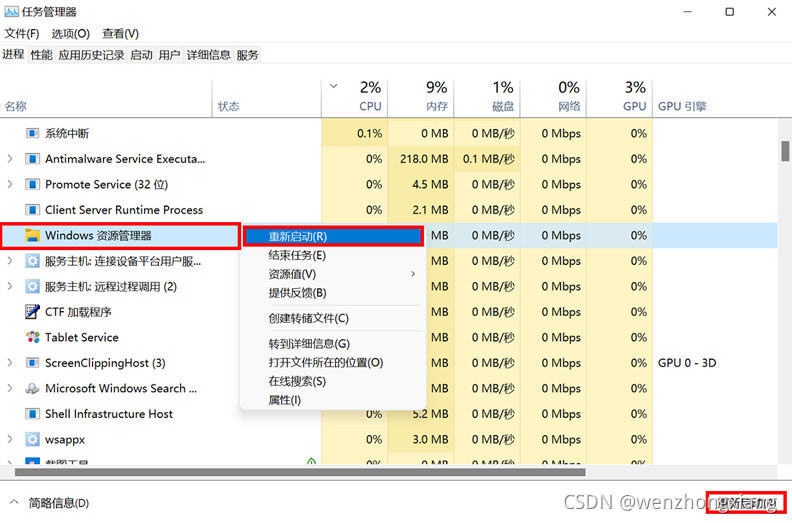This screenshot has height=523, width=792.
Task: Click the CTF 加载程序 pen icon
Action: [x=32, y=312]
